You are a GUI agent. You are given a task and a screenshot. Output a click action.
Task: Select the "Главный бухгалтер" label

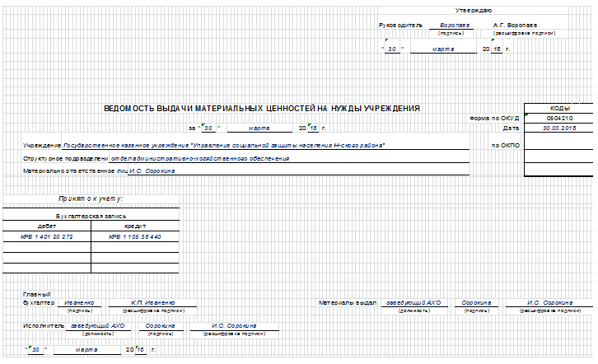[x=39, y=298]
